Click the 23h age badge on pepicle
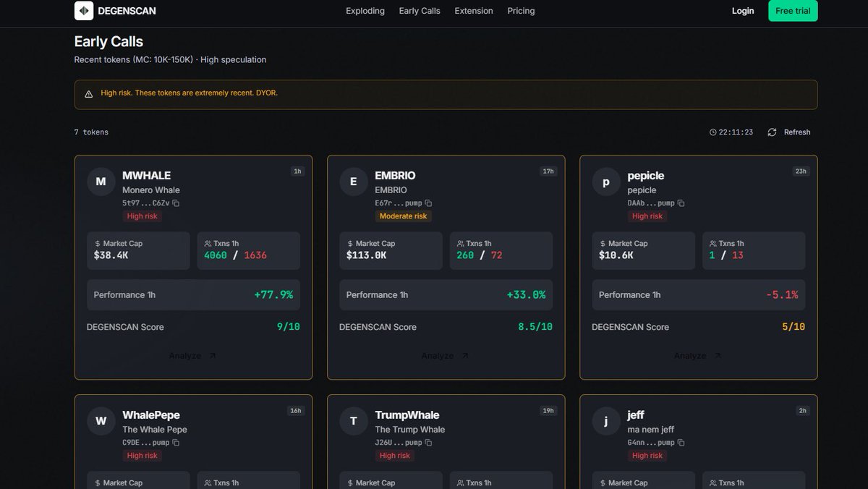 click(x=801, y=171)
